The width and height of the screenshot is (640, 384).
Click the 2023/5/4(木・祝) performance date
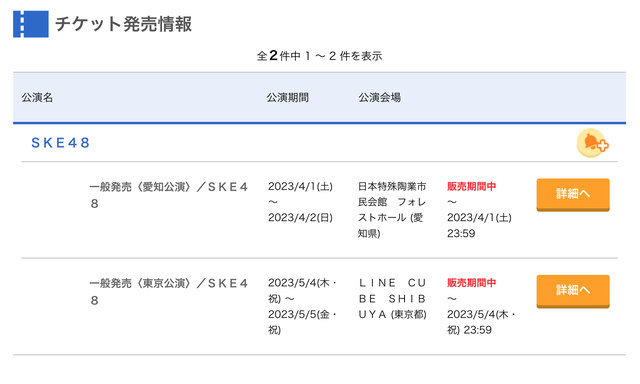[x=302, y=291]
